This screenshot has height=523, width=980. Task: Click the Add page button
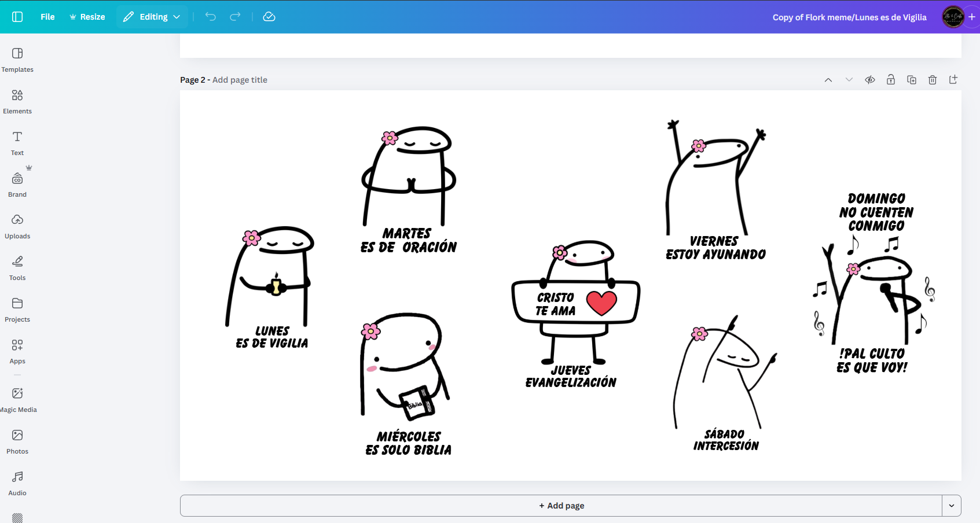(561, 506)
